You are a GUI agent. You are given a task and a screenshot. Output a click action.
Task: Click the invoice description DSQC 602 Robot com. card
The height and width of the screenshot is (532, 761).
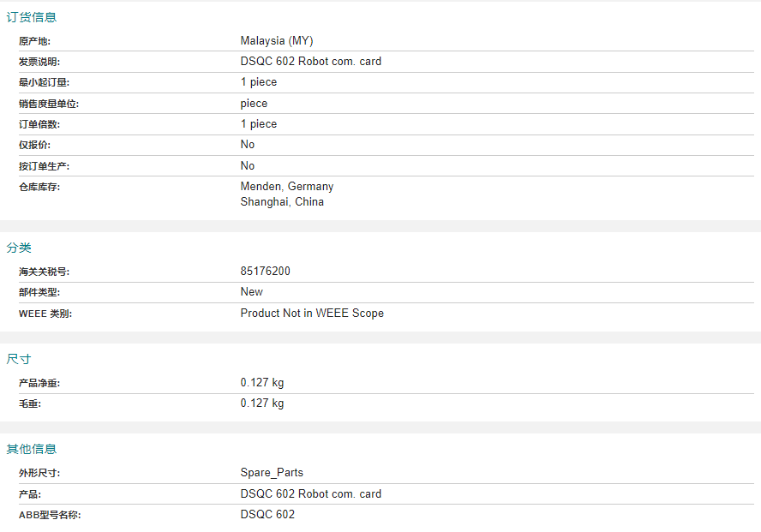(310, 62)
